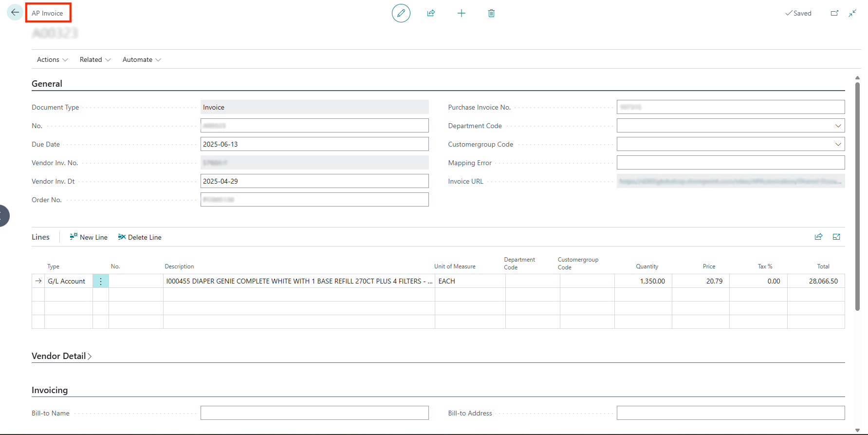Open the Department Code dropdown
This screenshot has width=868, height=435.
point(838,126)
